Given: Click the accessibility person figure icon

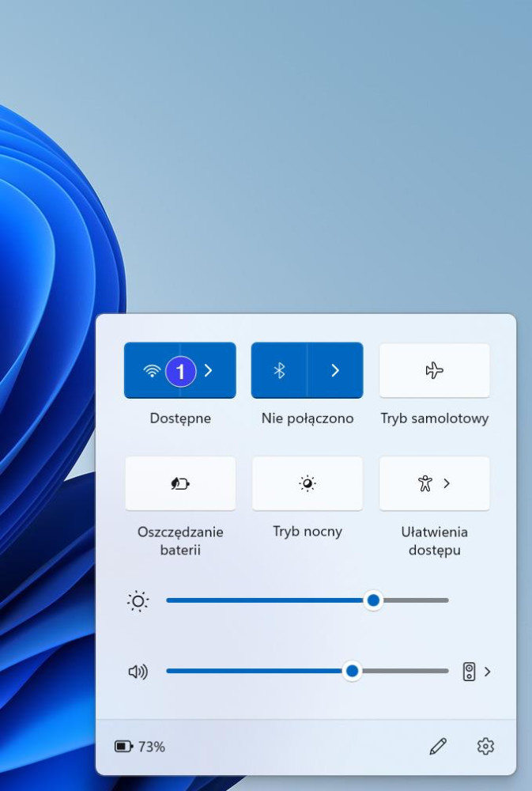Looking at the screenshot, I should coord(425,483).
